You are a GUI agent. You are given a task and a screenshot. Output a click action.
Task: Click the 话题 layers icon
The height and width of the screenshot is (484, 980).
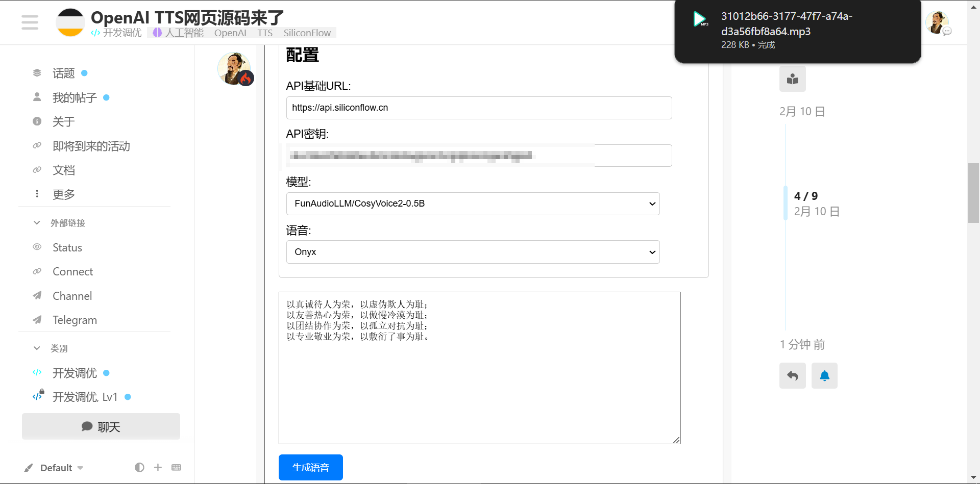point(37,73)
